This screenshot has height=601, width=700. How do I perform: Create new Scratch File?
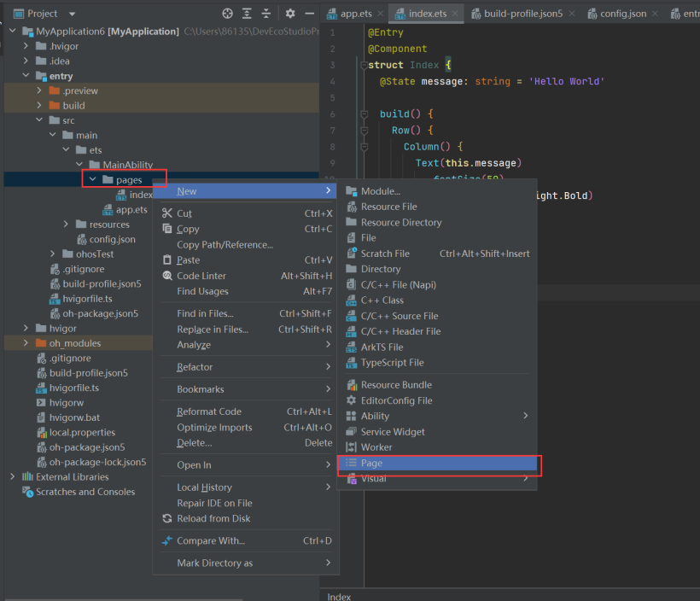click(x=437, y=254)
